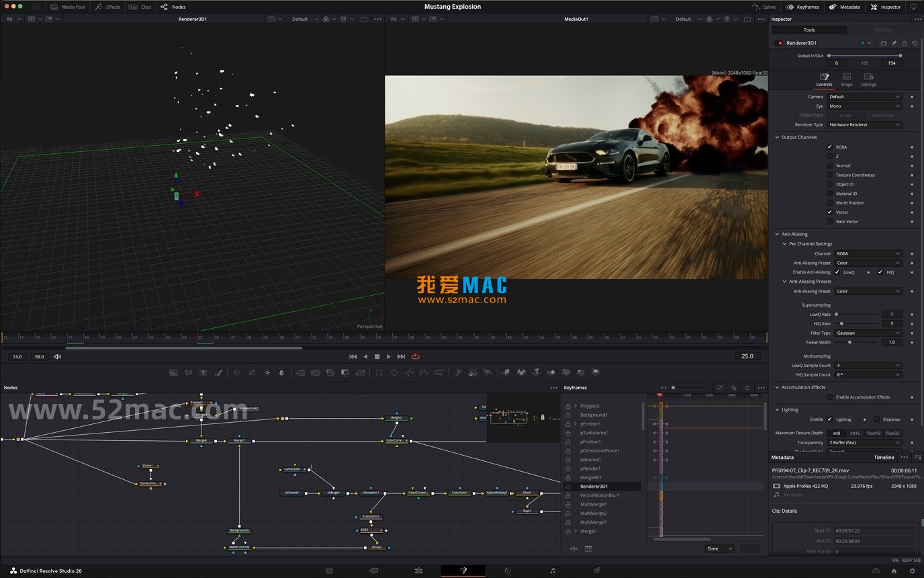The height and width of the screenshot is (578, 924).
Task: Open the Effects panel
Action: (x=107, y=7)
